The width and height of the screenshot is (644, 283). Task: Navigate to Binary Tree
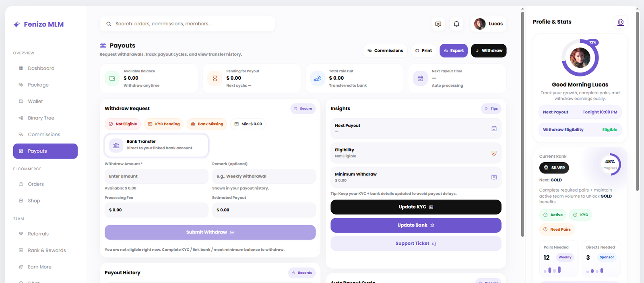coord(45,118)
